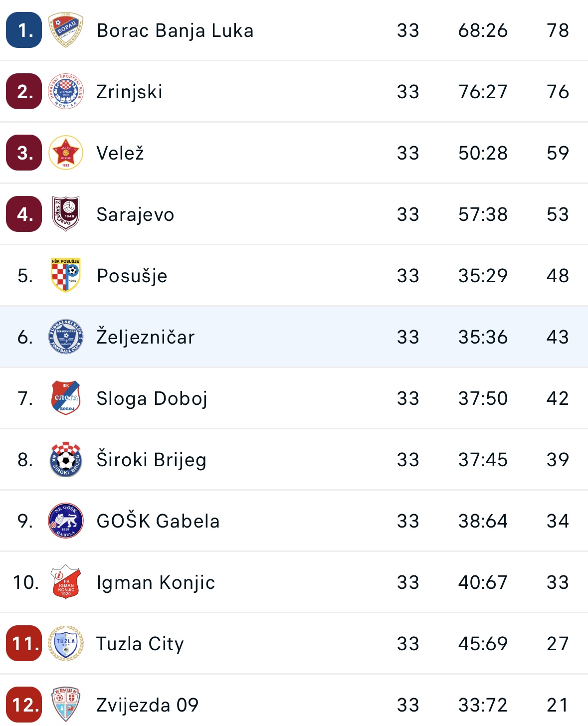Tap the Igman Konjic red crest
The height and width of the screenshot is (726, 588).
pos(66,582)
